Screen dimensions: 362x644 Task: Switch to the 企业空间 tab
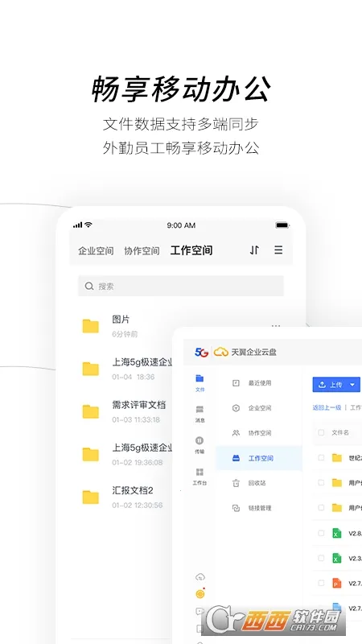[x=96, y=250]
